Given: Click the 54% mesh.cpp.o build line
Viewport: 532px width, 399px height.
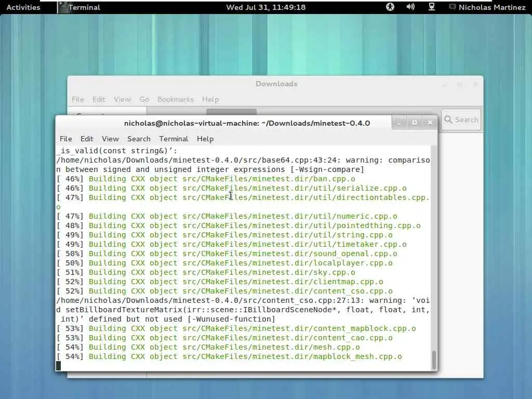Looking at the screenshot, I should pos(208,347).
